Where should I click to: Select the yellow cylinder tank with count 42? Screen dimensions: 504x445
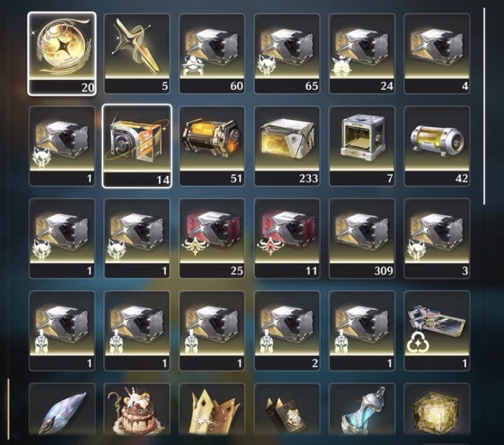437,146
